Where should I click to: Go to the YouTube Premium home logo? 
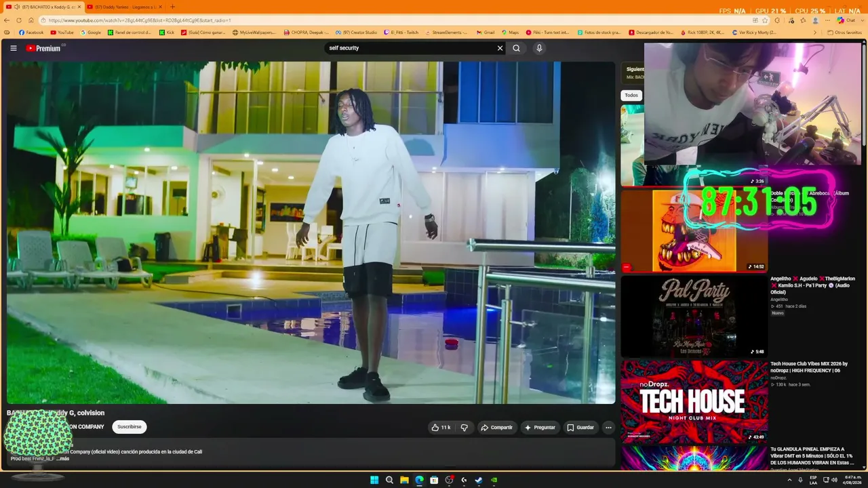point(44,48)
